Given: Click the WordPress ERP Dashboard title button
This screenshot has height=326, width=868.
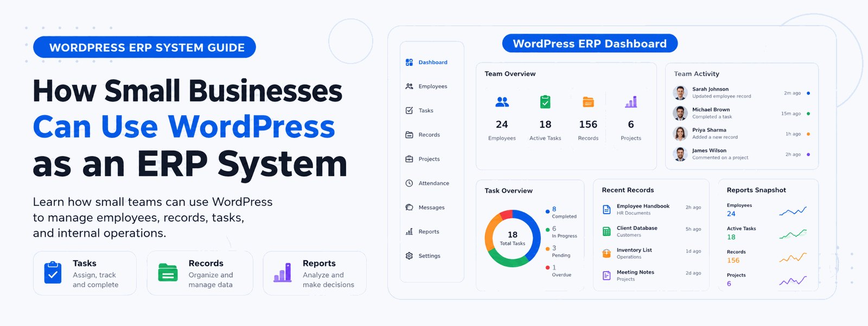Looking at the screenshot, I should (x=590, y=43).
